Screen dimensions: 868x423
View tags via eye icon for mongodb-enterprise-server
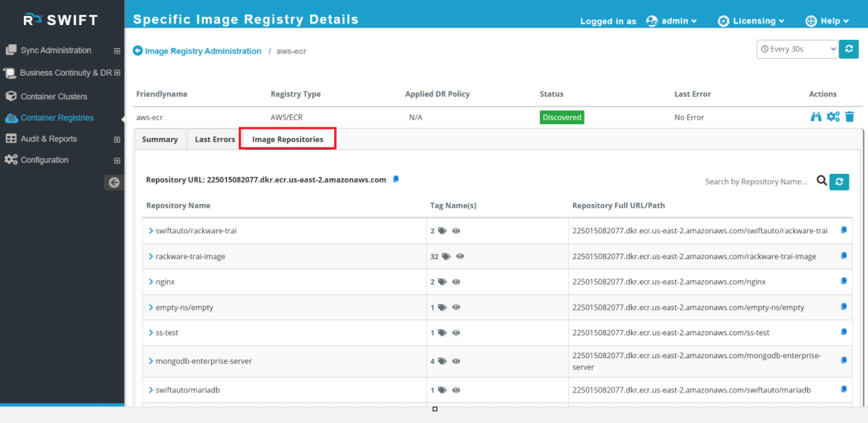click(x=456, y=361)
